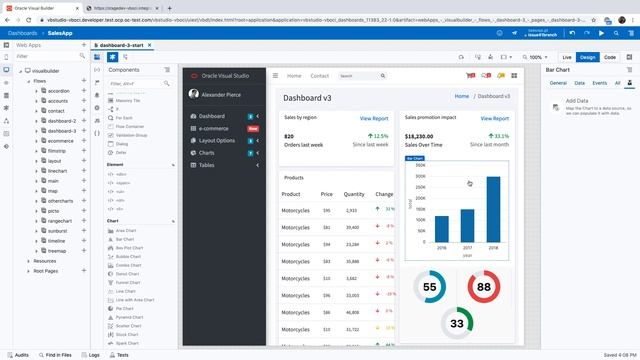Viewport: 640px width, 360px height.
Task: Click the Run preview play icon in header
Action: tap(601, 33)
